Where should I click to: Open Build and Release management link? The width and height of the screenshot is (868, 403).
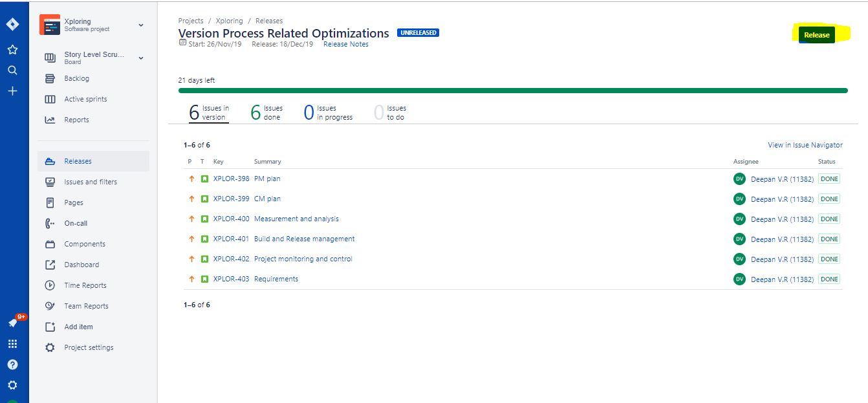pyautogui.click(x=304, y=239)
